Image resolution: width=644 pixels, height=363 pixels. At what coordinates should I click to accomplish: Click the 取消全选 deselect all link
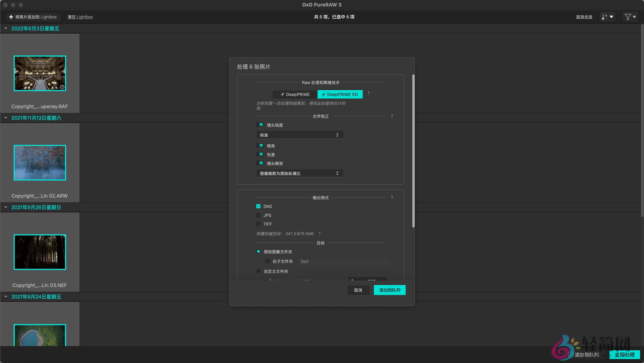pos(584,17)
